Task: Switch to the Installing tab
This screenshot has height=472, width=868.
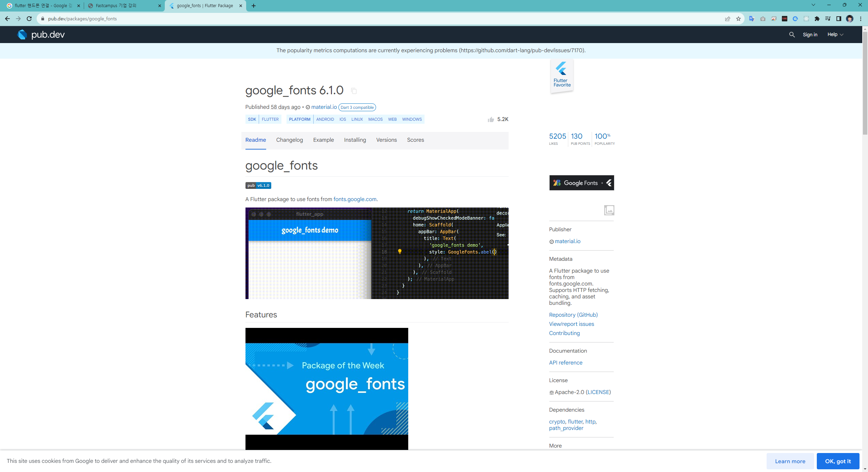Action: coord(355,140)
